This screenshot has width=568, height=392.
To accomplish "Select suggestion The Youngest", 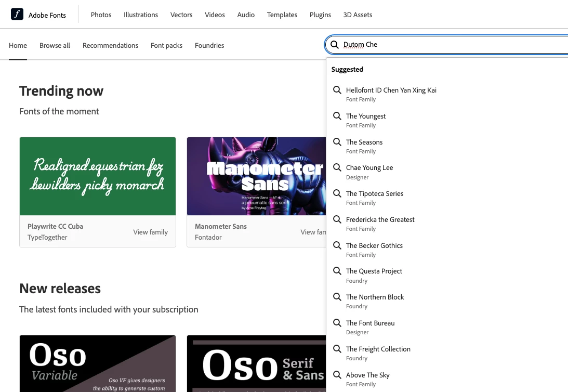I will pyautogui.click(x=447, y=120).
